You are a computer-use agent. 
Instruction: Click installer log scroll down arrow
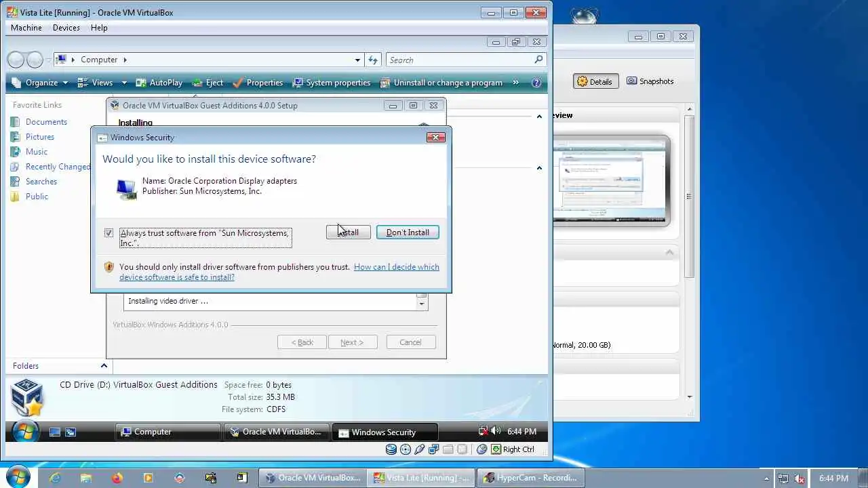tap(422, 304)
